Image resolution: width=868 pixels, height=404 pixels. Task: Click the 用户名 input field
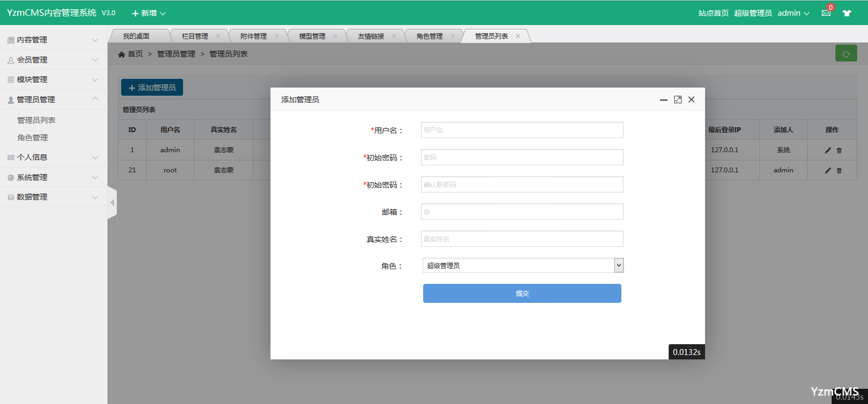click(521, 130)
